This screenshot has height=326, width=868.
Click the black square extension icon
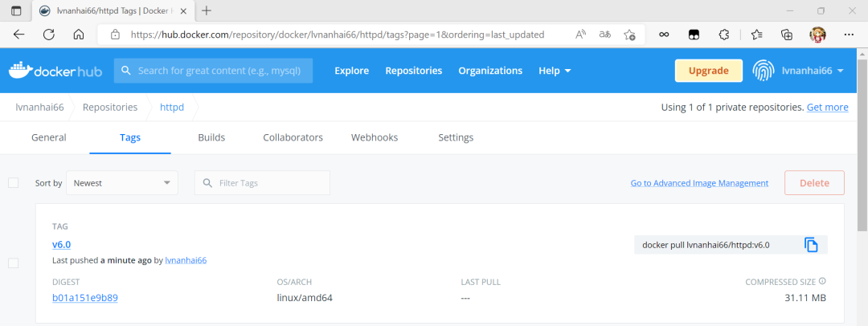pos(694,35)
